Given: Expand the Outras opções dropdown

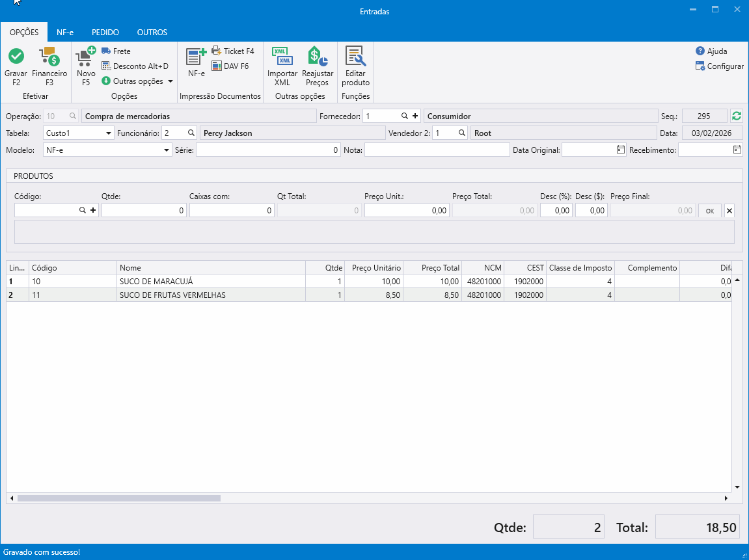Looking at the screenshot, I should [x=170, y=81].
